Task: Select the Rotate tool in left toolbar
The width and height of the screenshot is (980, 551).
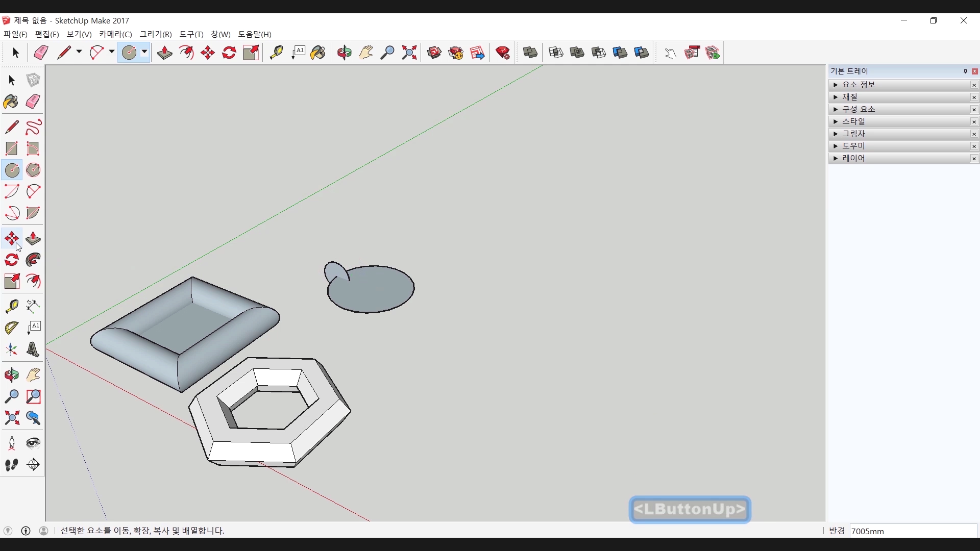Action: click(11, 260)
